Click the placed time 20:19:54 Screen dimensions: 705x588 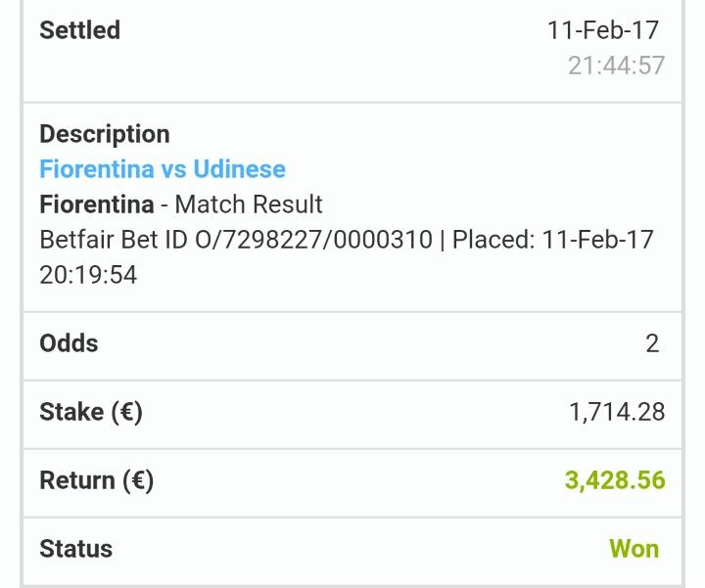coord(88,275)
